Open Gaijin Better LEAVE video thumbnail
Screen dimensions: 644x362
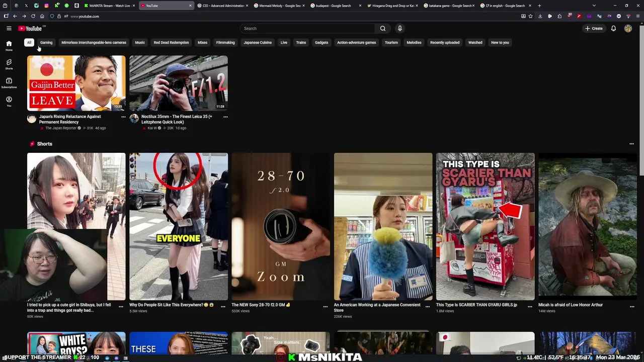76,83
